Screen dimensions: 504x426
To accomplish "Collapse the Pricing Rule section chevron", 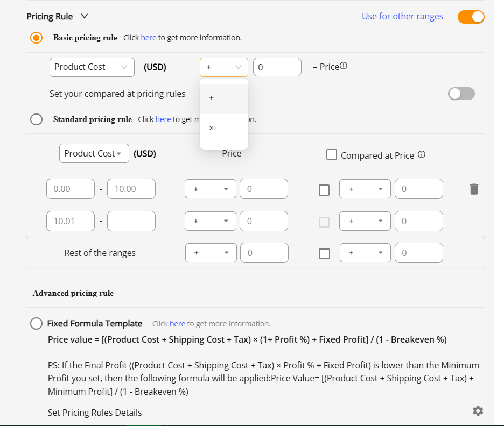I will pyautogui.click(x=84, y=16).
